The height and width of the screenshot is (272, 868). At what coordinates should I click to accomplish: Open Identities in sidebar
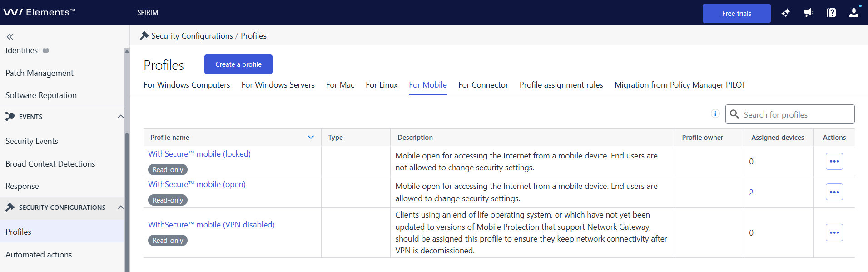[x=21, y=50]
